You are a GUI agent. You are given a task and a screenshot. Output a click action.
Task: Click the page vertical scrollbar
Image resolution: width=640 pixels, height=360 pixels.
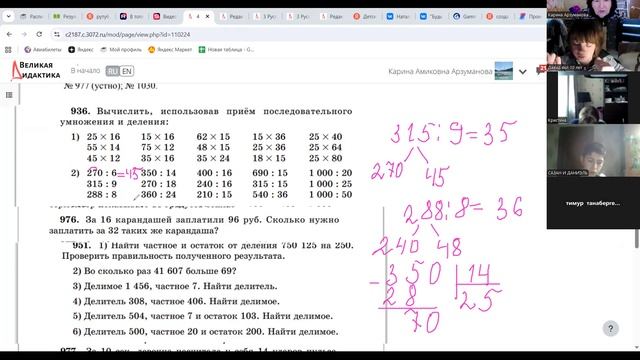(x=637, y=238)
